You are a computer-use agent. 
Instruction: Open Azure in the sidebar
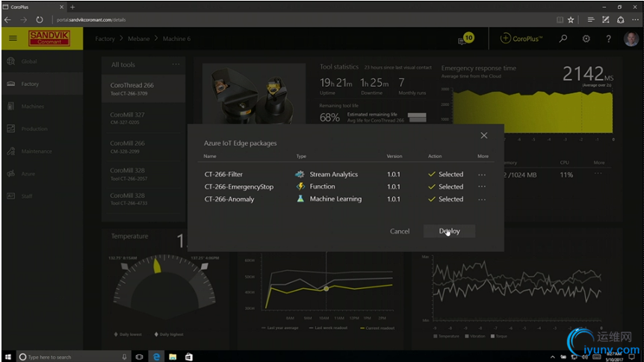tap(43, 174)
